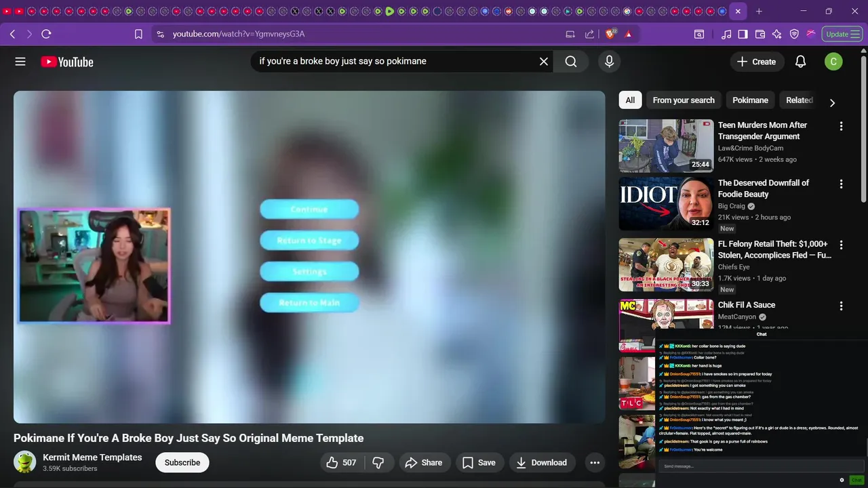Toggle the browser sidebar panel icon
The height and width of the screenshot is (488, 868).
743,34
